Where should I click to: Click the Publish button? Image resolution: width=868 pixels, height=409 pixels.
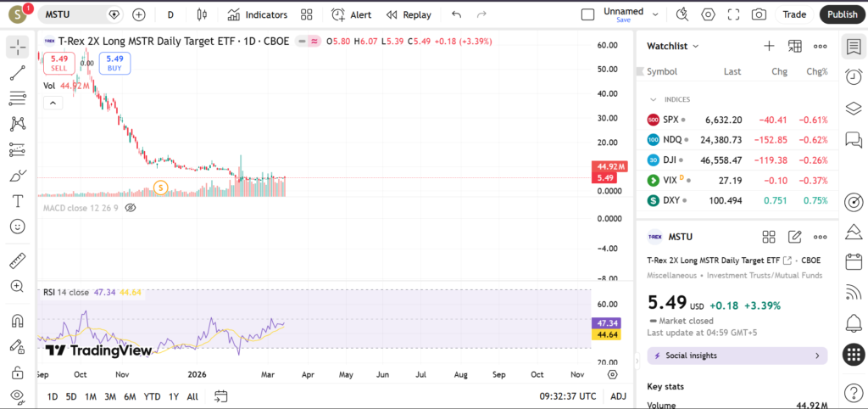pyautogui.click(x=842, y=14)
